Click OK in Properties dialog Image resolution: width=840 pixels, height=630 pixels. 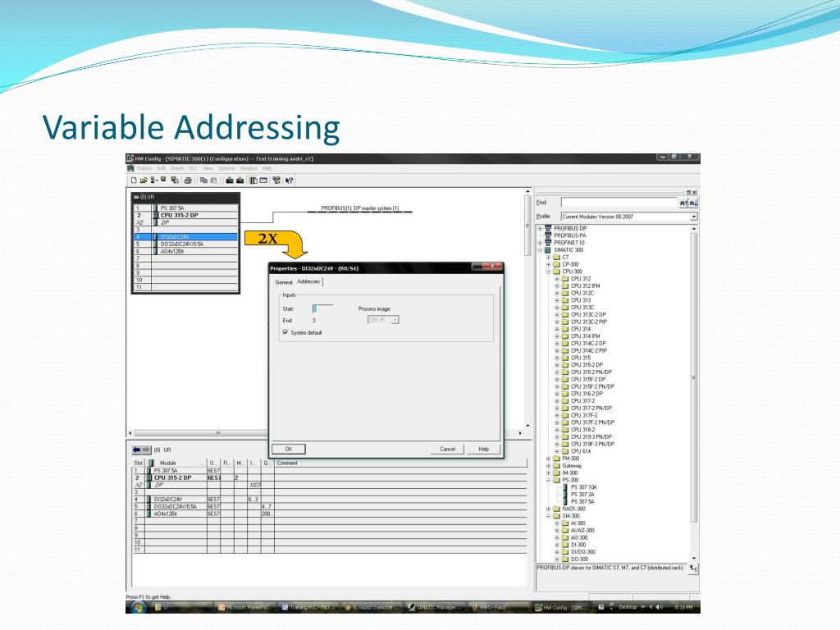(x=289, y=450)
